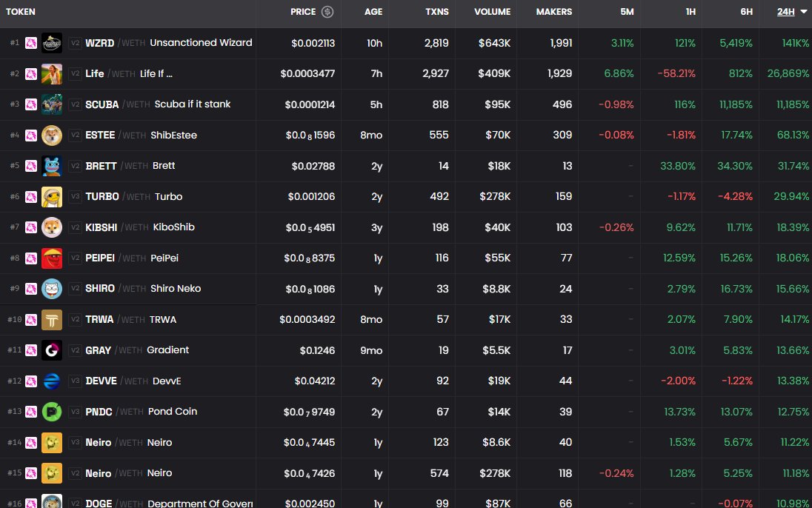Screen dimensions: 812x508
Task: Click DEVVE 1H change -2.00%
Action: [x=678, y=381]
